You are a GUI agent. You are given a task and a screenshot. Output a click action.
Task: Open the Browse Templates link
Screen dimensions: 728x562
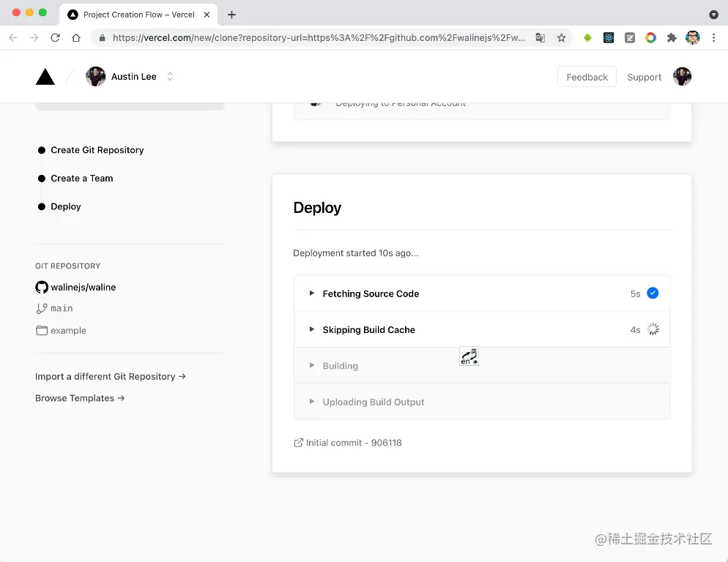(x=80, y=398)
